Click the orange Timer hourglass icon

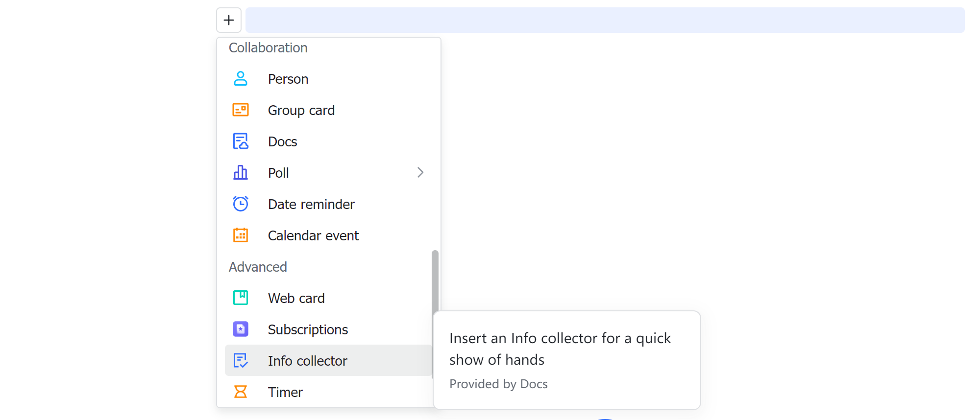[240, 392]
